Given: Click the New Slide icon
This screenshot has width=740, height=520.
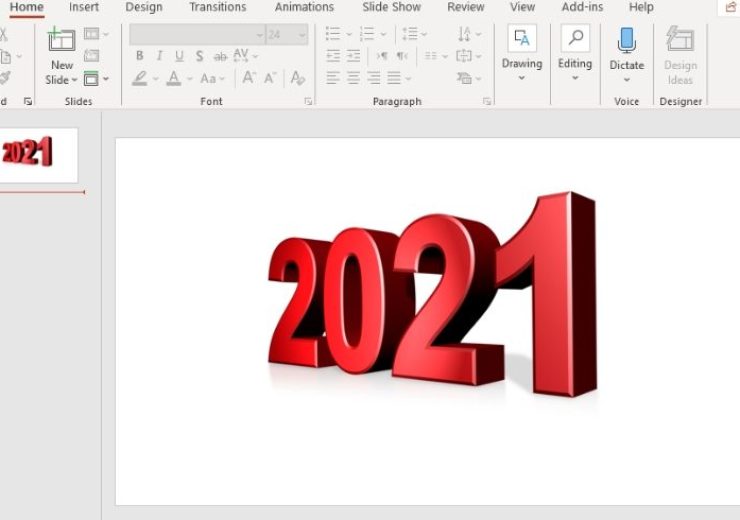Looking at the screenshot, I should point(61,40).
